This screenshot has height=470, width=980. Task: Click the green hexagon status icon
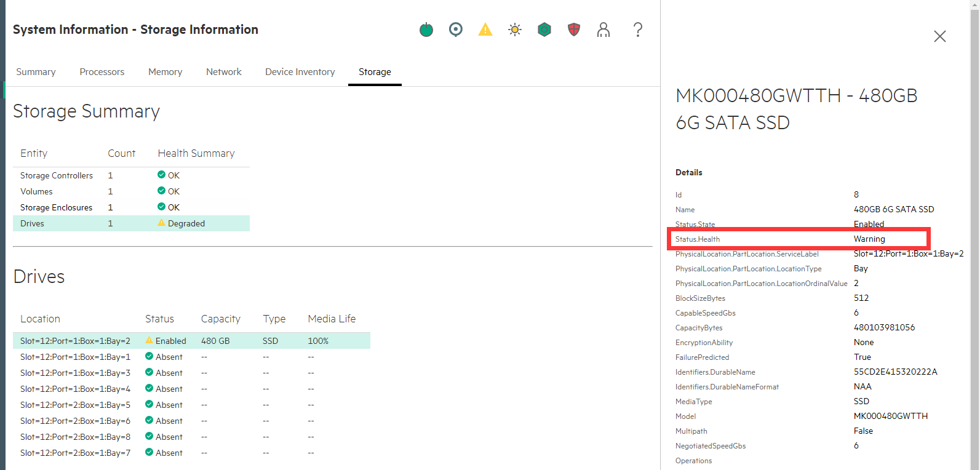(544, 30)
